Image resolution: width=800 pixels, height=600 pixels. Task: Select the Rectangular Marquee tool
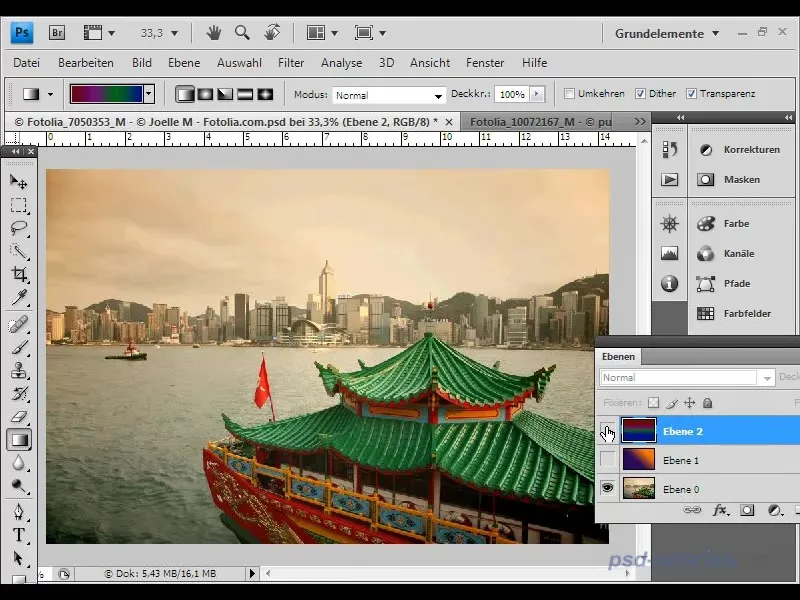(x=18, y=205)
